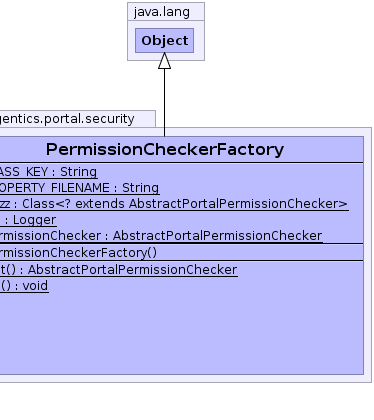374x420 pixels.
Task: Click the permissionChecker : AbstractPortalPermissionChecker attribute
Action: (161, 236)
